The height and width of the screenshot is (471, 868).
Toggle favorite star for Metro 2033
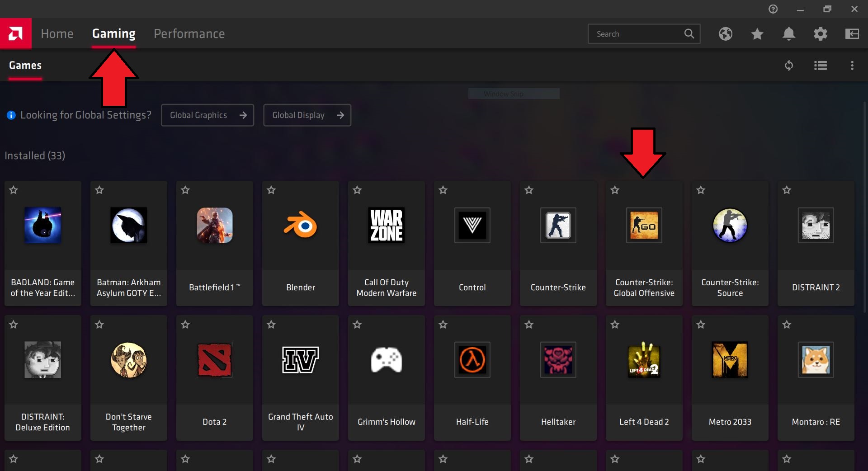point(701,325)
